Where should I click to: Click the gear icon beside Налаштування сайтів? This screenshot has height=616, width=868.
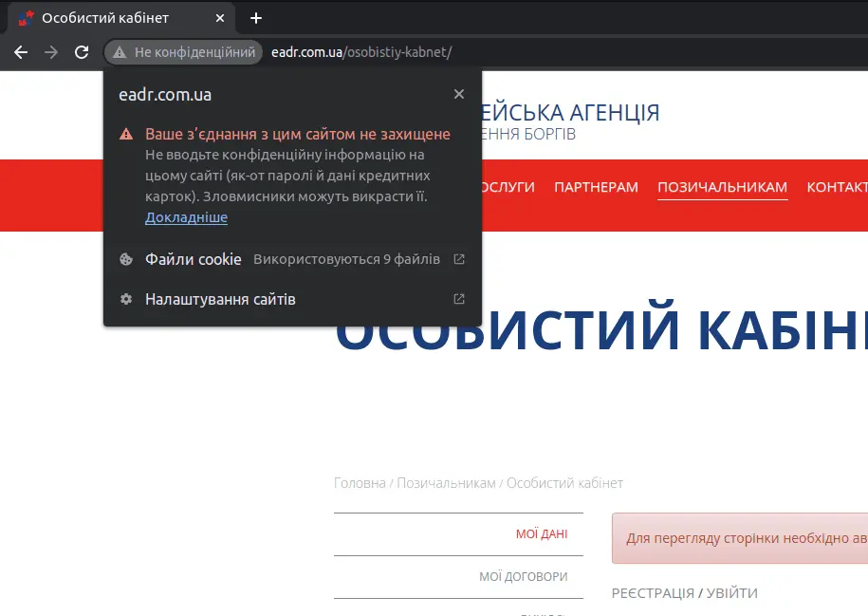pyautogui.click(x=125, y=299)
